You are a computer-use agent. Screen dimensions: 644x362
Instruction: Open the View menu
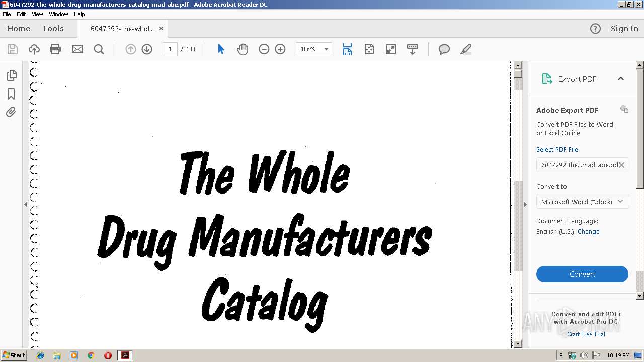click(x=37, y=14)
